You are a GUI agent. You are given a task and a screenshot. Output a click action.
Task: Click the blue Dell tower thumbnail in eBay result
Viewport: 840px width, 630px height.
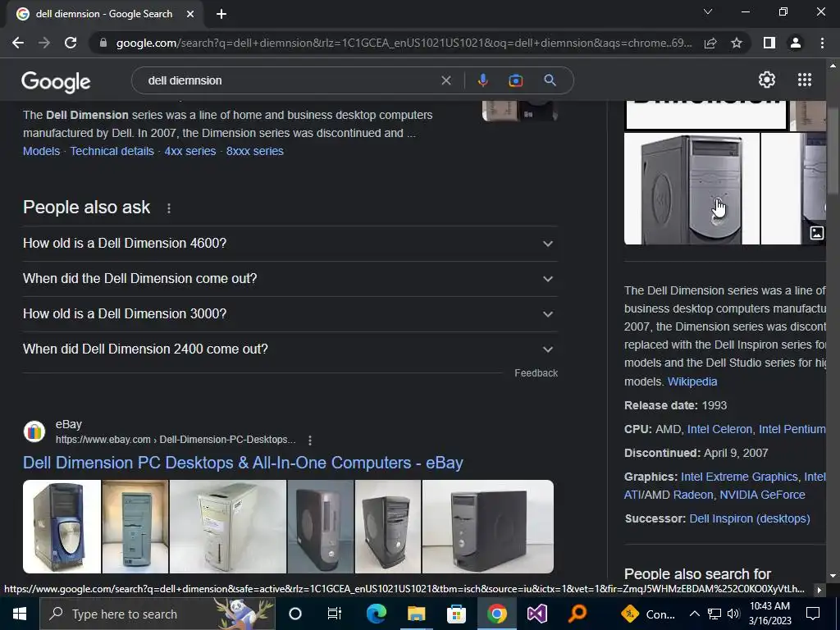62,527
